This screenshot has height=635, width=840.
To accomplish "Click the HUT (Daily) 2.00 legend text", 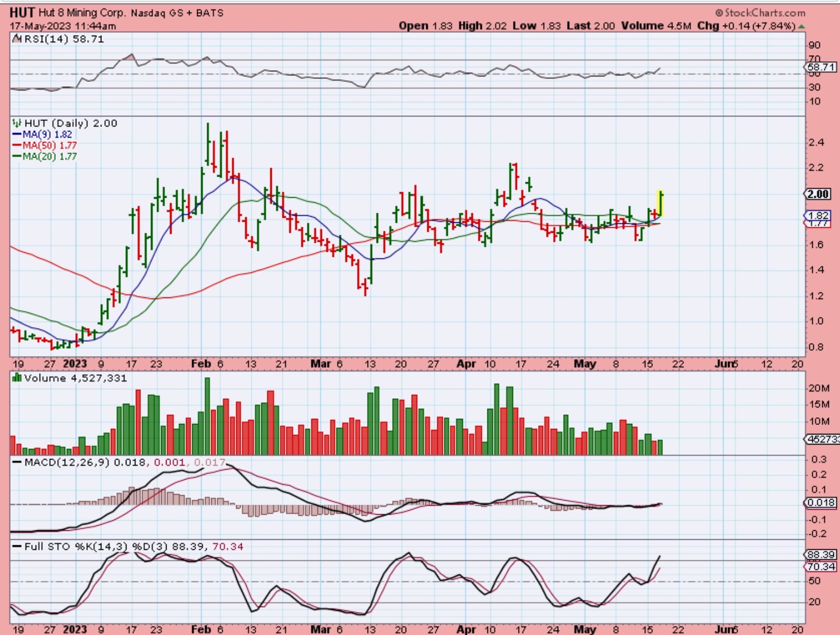I will click(71, 123).
